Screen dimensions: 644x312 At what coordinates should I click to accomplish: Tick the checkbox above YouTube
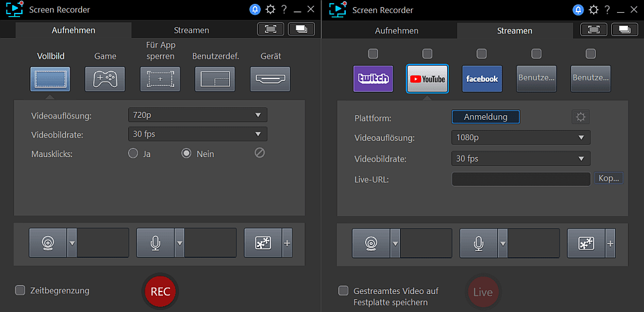(427, 54)
